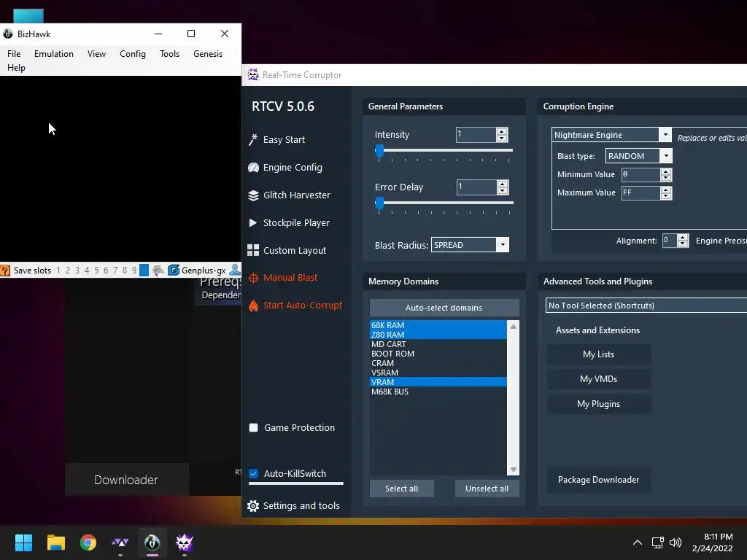Click Maximum Value stepper arrows
This screenshot has width=747, height=560.
click(666, 192)
